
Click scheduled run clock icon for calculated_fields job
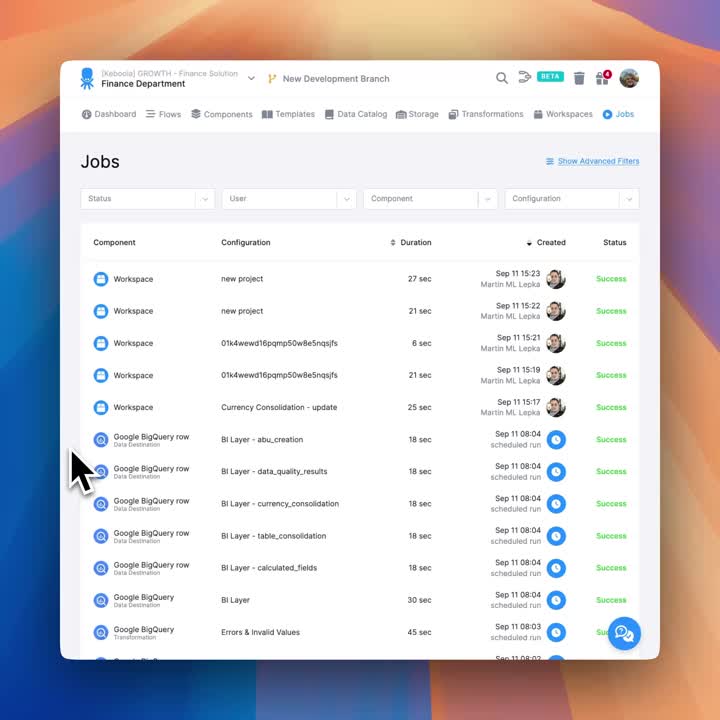pyautogui.click(x=556, y=568)
